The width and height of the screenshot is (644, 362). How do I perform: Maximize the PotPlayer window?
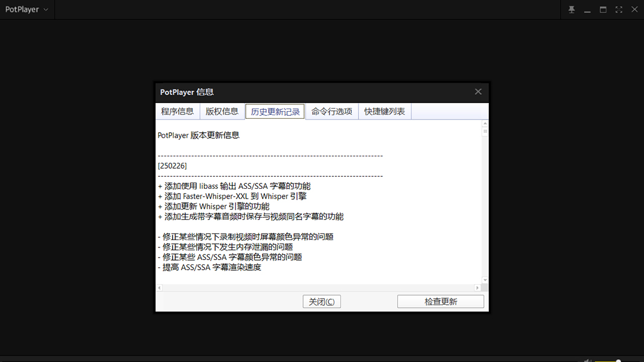pos(603,10)
